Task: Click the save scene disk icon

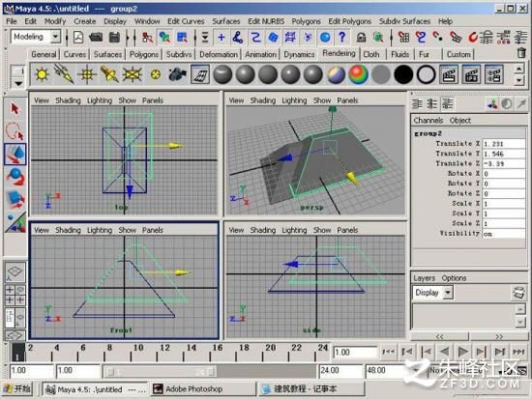Action: (x=114, y=37)
